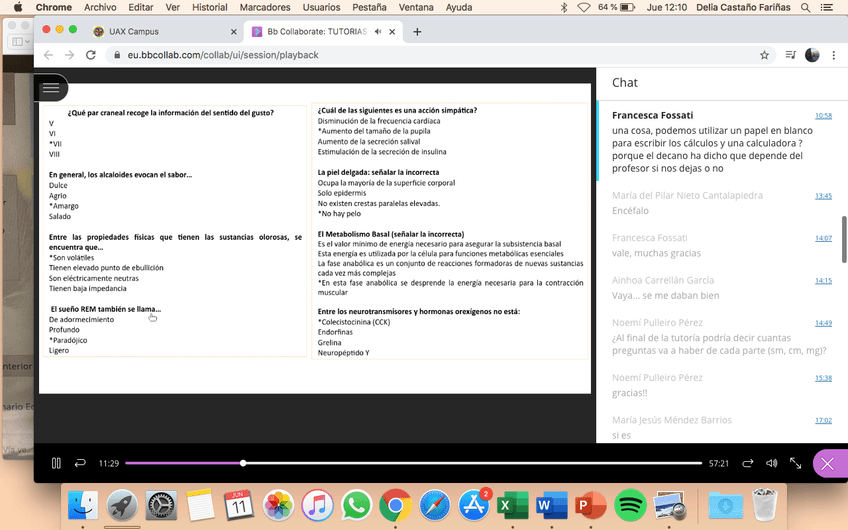848x530 pixels.
Task: Jump to chat timestamp 14:15
Action: 823,281
